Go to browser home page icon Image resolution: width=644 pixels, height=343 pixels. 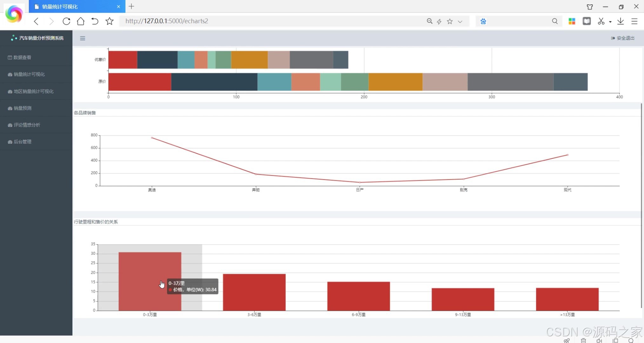pos(81,21)
